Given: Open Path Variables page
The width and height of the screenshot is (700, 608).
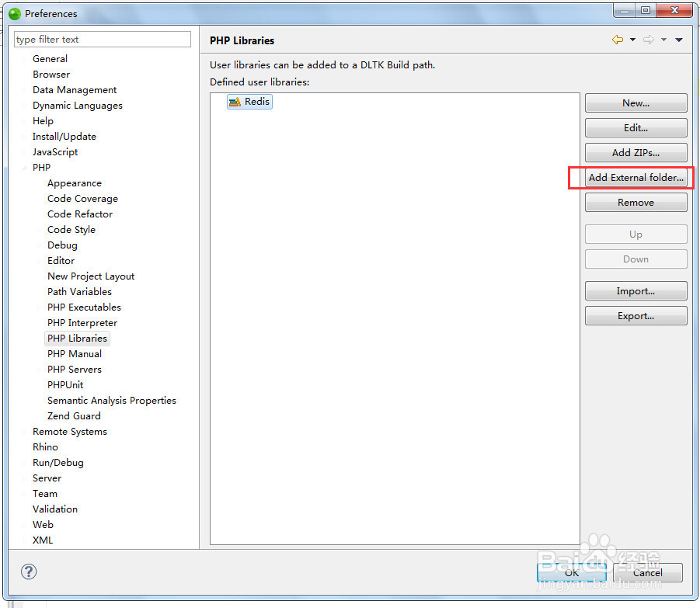Looking at the screenshot, I should [79, 292].
